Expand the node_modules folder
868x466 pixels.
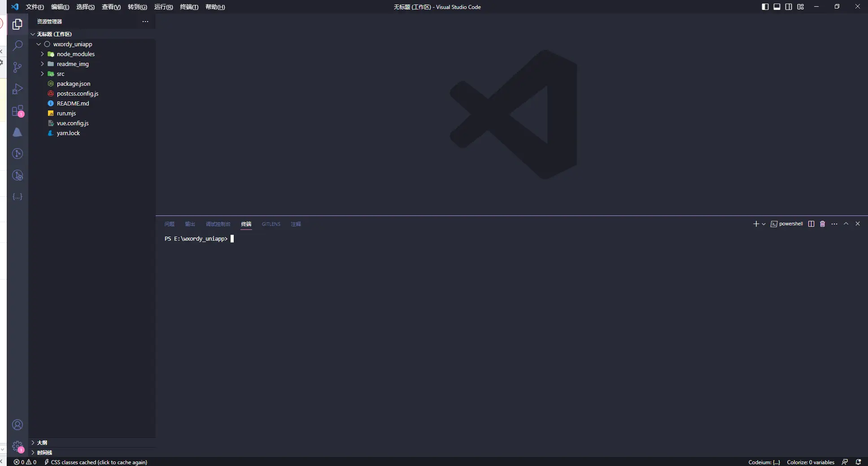tap(92, 54)
